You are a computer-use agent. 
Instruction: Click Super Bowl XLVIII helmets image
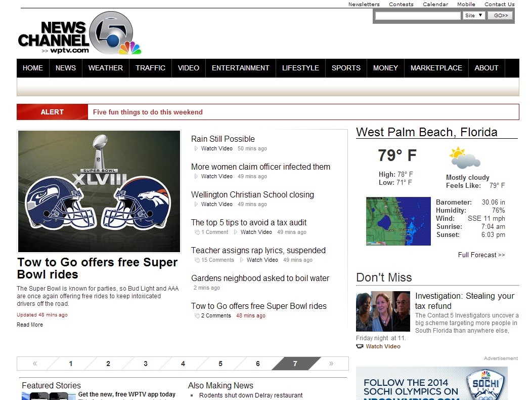tap(99, 191)
